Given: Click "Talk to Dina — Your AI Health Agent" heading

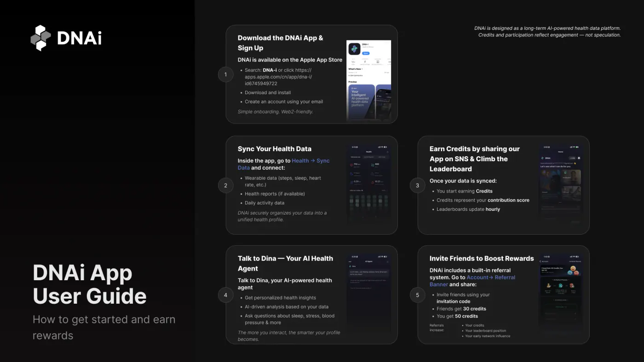Looking at the screenshot, I should (x=285, y=263).
